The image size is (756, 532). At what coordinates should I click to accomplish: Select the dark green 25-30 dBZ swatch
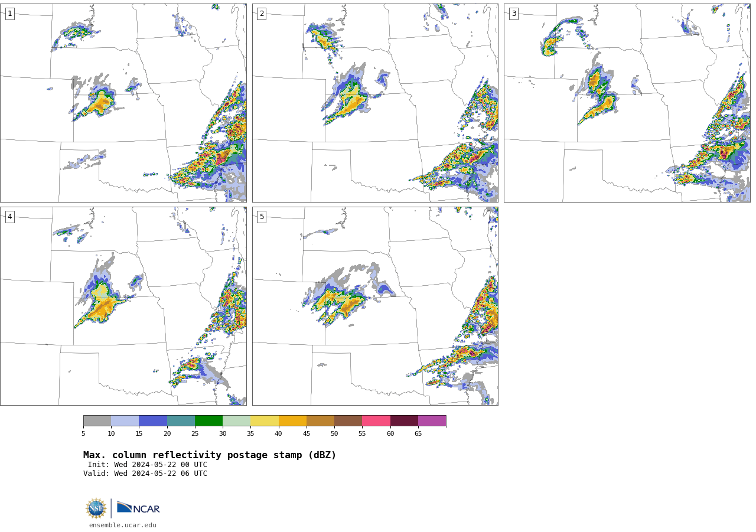pyautogui.click(x=208, y=421)
